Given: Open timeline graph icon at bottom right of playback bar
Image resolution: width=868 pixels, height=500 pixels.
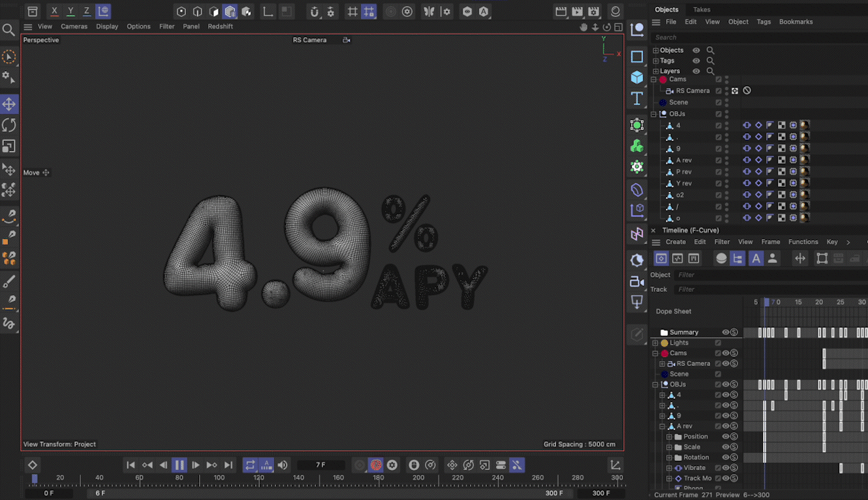Looking at the screenshot, I should point(615,465).
